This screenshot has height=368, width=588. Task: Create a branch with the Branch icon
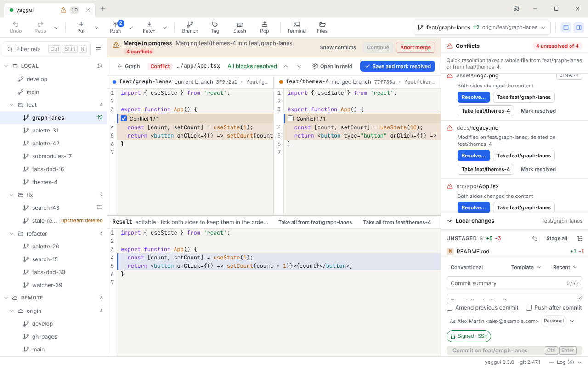click(190, 27)
